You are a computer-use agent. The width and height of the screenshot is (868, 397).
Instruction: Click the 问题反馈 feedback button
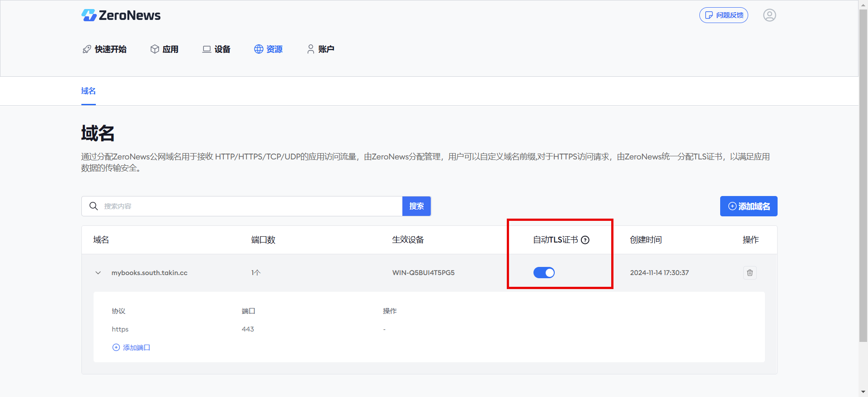pyautogui.click(x=724, y=15)
